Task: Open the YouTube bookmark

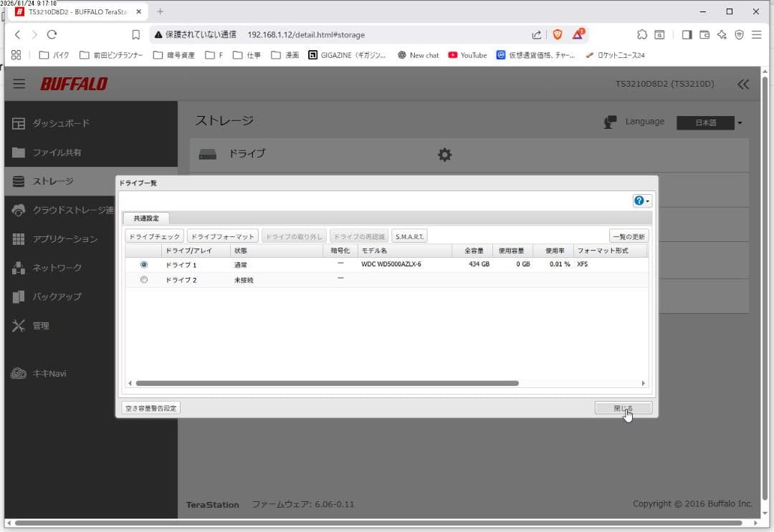Action: pyautogui.click(x=467, y=55)
